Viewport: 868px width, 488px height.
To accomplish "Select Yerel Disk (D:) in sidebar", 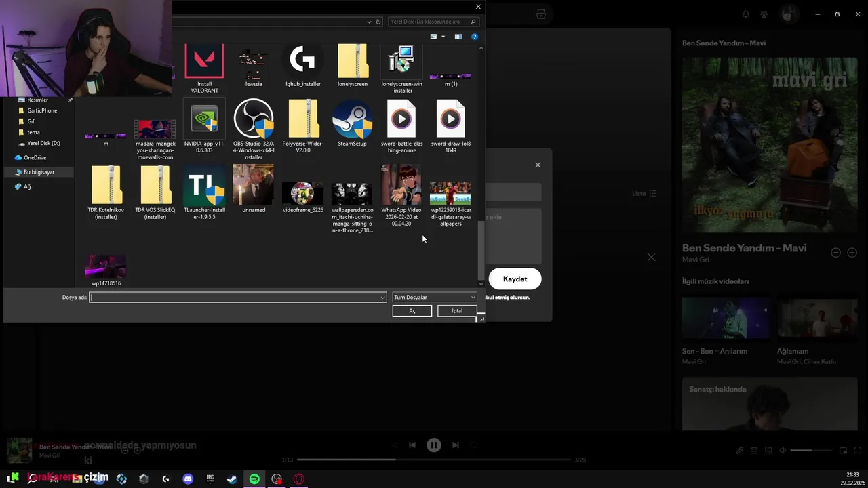I will 43,143.
